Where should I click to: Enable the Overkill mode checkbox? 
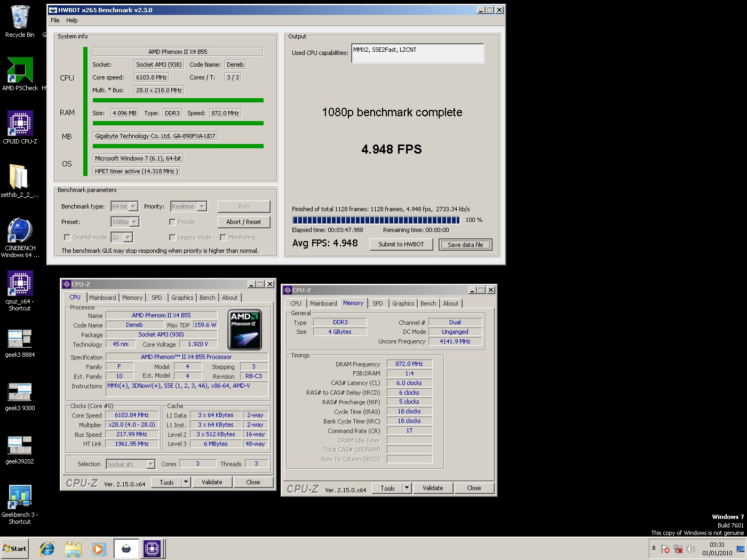click(67, 237)
